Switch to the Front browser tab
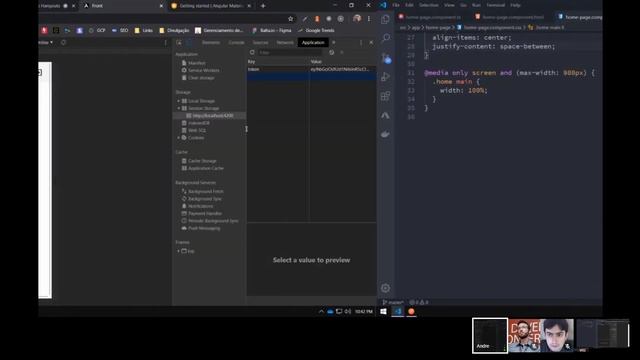The width and height of the screenshot is (640, 360). (121, 6)
